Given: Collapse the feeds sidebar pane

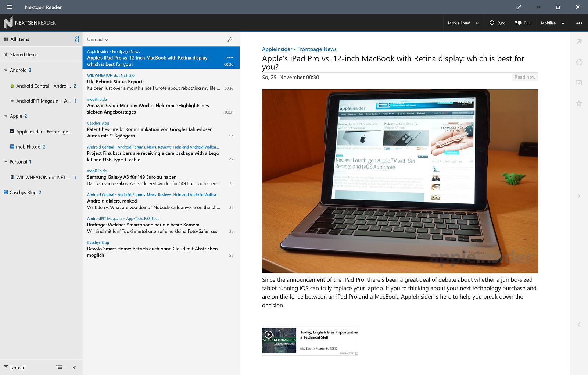Looking at the screenshot, I should coord(75,367).
